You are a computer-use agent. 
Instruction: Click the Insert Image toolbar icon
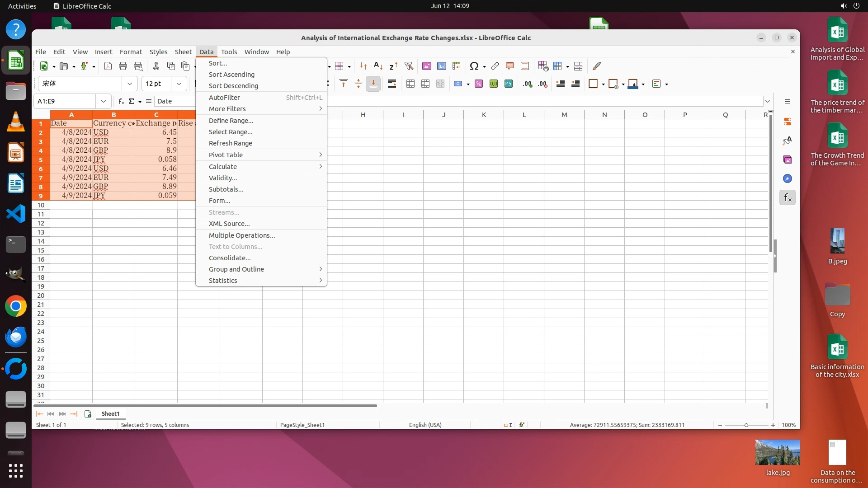(426, 66)
